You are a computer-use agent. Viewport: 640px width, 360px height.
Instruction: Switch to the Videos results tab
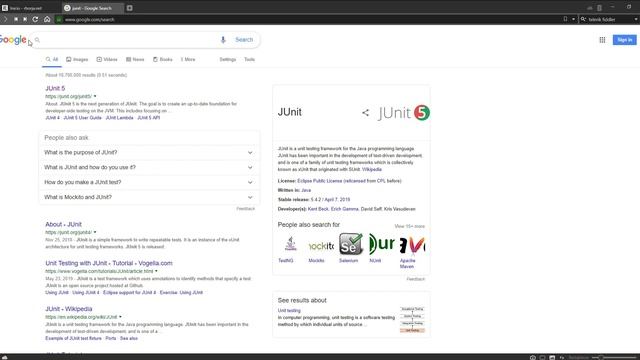pyautogui.click(x=107, y=60)
